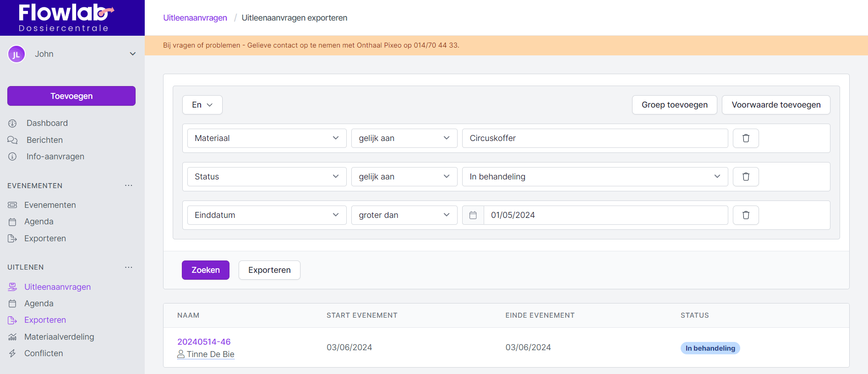This screenshot has width=868, height=374.
Task: Expand the En logical operator dropdown
Action: 202,105
